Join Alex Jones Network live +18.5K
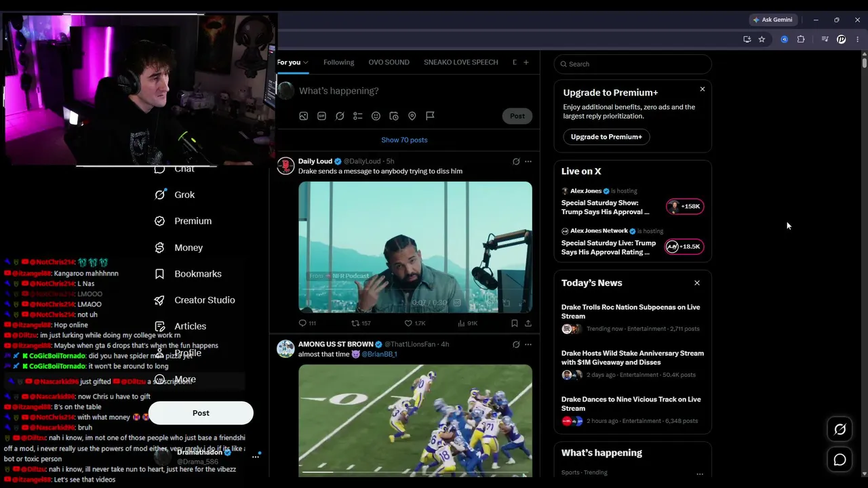Screen dimensions: 868x488 coord(685,247)
